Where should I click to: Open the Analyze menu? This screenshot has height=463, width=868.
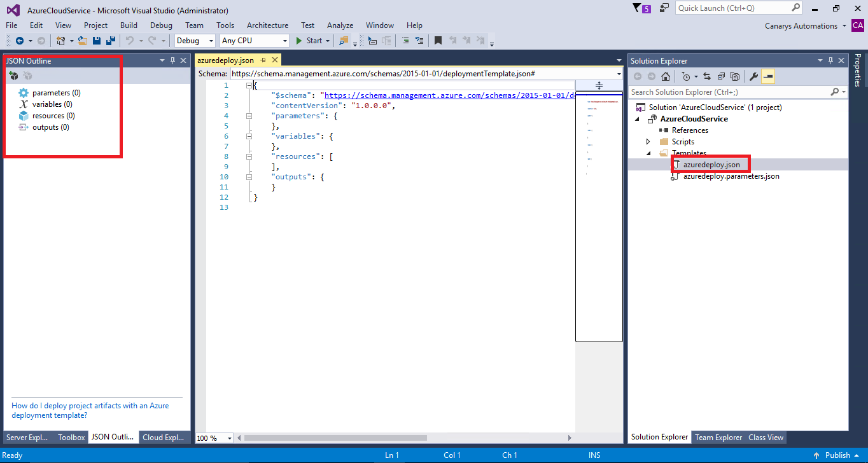(x=340, y=25)
